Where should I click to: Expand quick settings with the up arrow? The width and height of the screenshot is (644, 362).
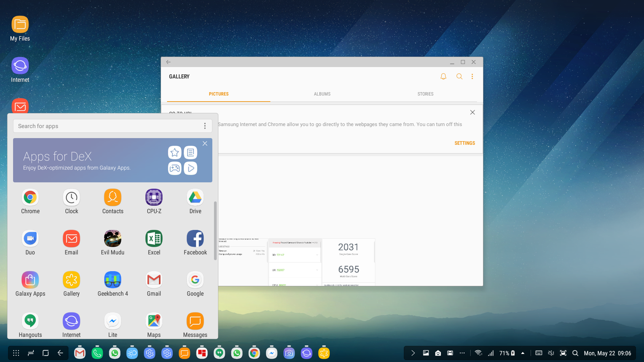(x=523, y=353)
